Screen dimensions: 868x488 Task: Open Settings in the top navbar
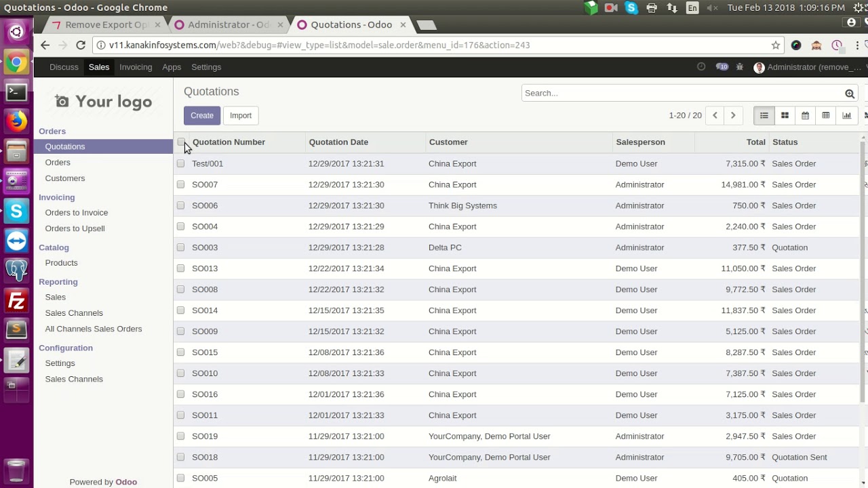click(206, 67)
